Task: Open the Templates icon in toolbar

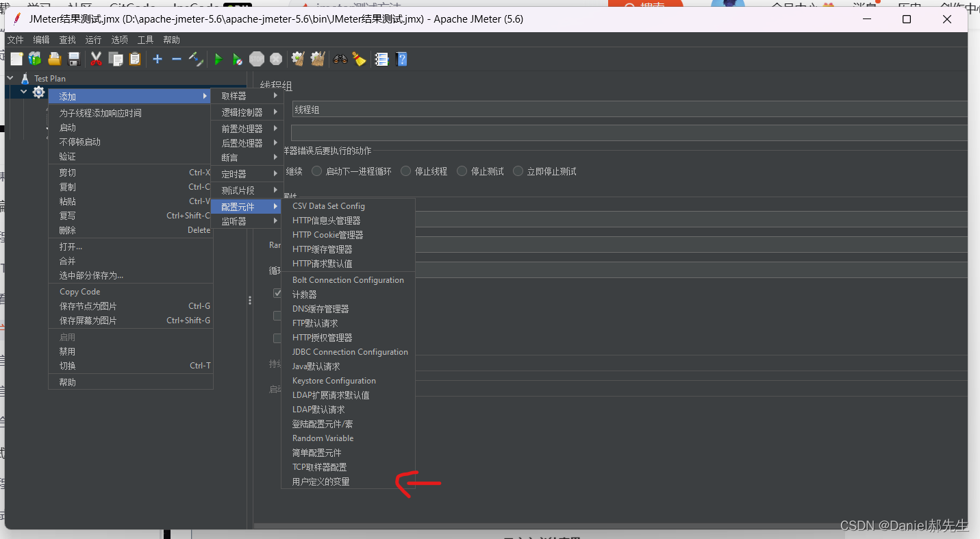Action: tap(35, 60)
